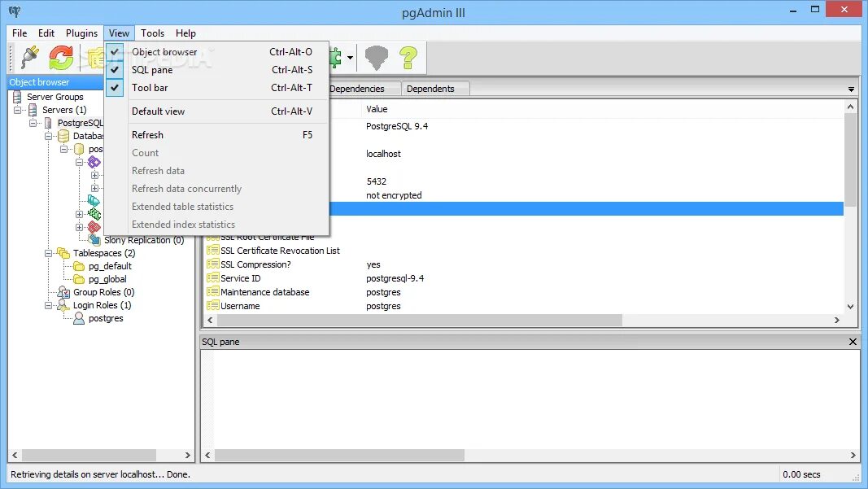Image resolution: width=868 pixels, height=489 pixels.
Task: Click the Service ID property row icon
Action: [212, 278]
